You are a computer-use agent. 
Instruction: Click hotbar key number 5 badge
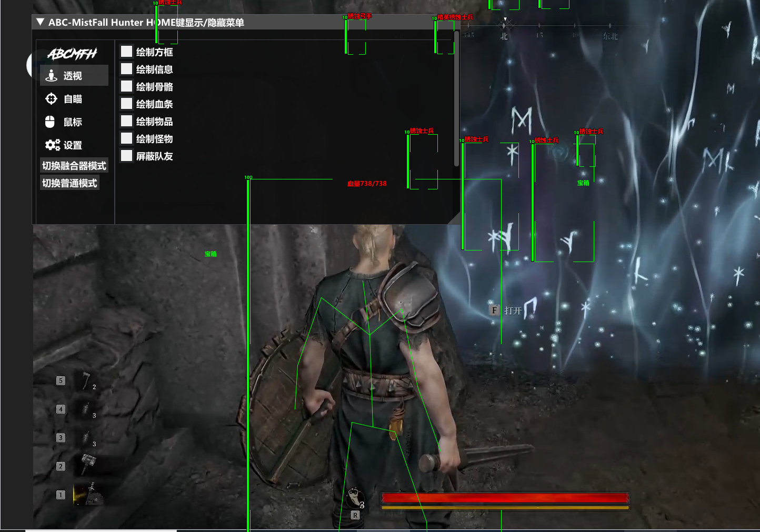click(x=61, y=380)
